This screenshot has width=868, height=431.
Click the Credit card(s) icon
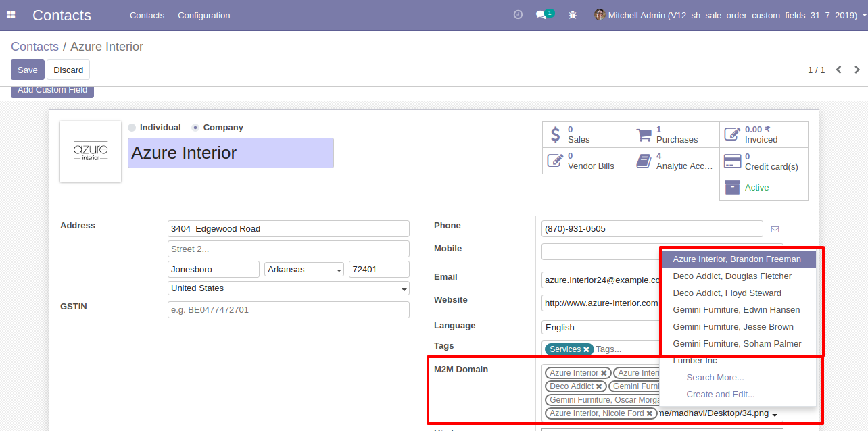click(x=732, y=161)
